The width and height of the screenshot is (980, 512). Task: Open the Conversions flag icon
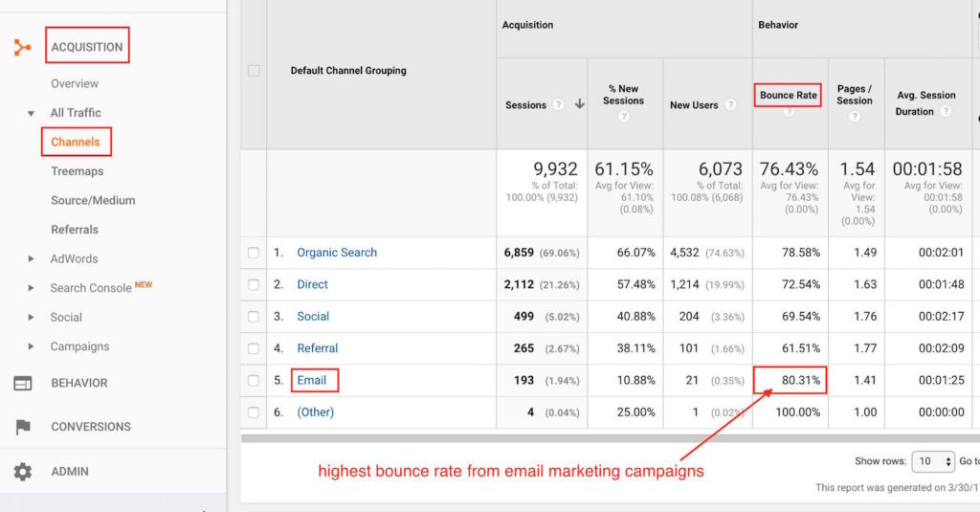coord(23,427)
